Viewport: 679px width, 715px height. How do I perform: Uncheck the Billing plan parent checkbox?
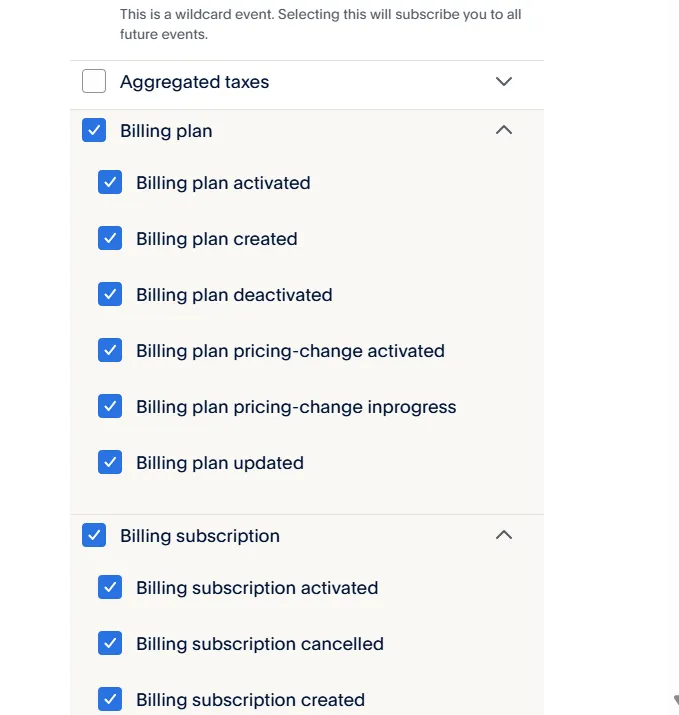[x=94, y=131]
